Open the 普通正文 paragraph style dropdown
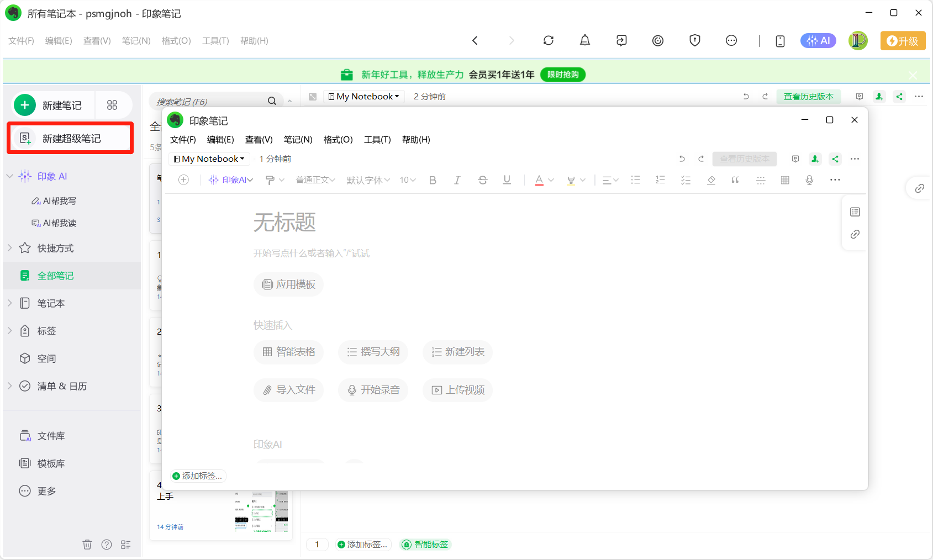The height and width of the screenshot is (560, 933). [x=315, y=180]
